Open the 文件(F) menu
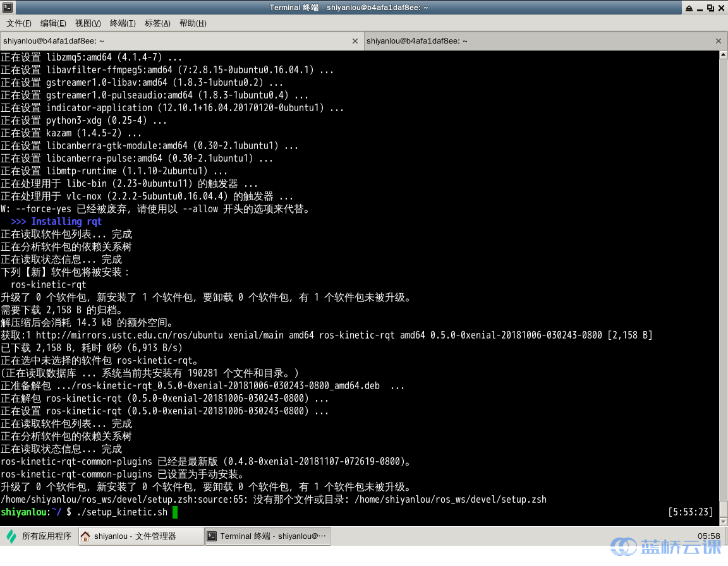Image resolution: width=728 pixels, height=566 pixels. pyautogui.click(x=19, y=23)
